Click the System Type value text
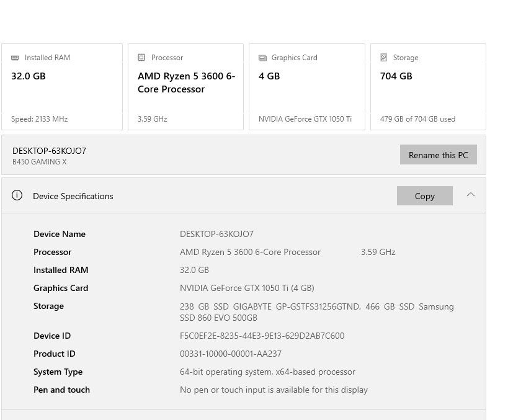 267,372
